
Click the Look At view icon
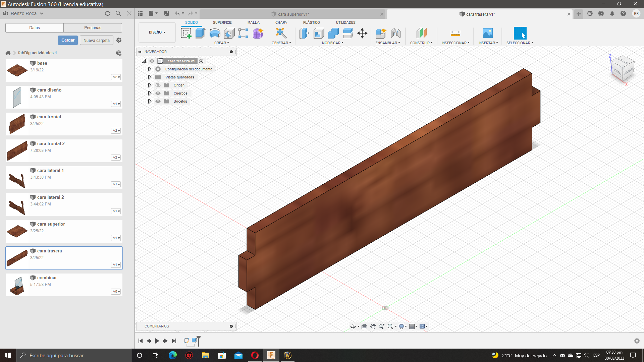(x=364, y=326)
